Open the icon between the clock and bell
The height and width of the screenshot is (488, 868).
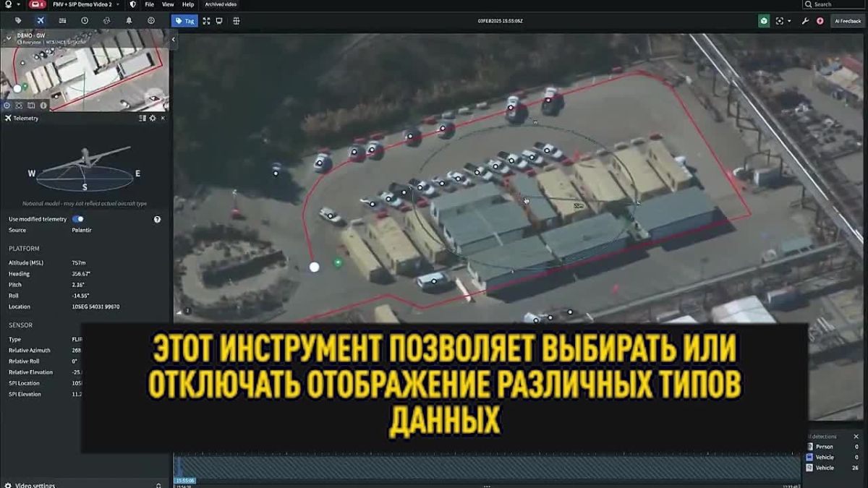tap(106, 21)
